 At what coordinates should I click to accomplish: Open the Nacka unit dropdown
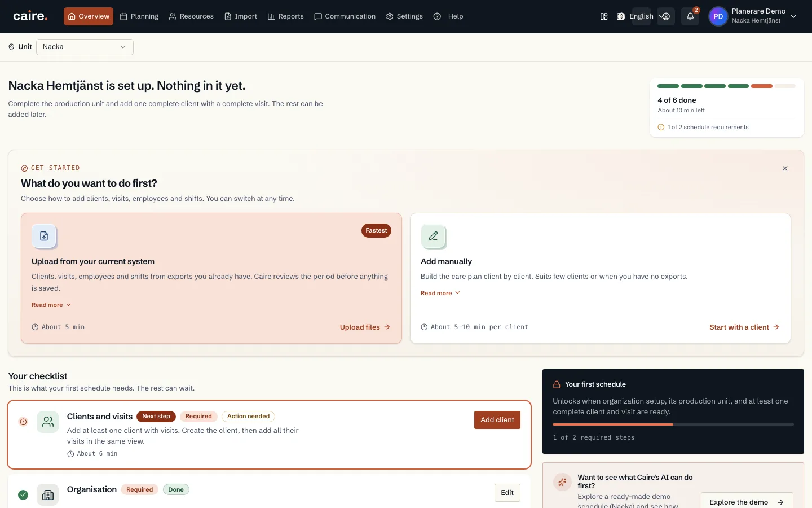85,47
